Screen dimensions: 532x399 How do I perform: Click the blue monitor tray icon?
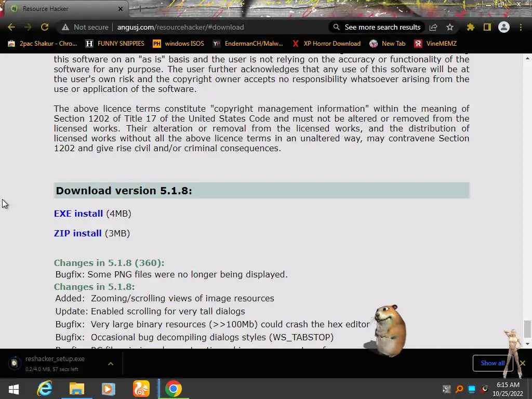pos(472,389)
